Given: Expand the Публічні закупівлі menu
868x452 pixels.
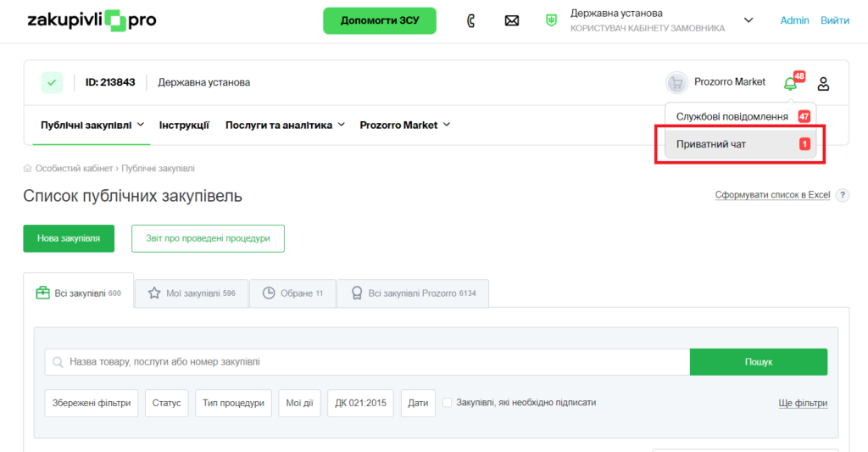Looking at the screenshot, I should coord(92,125).
